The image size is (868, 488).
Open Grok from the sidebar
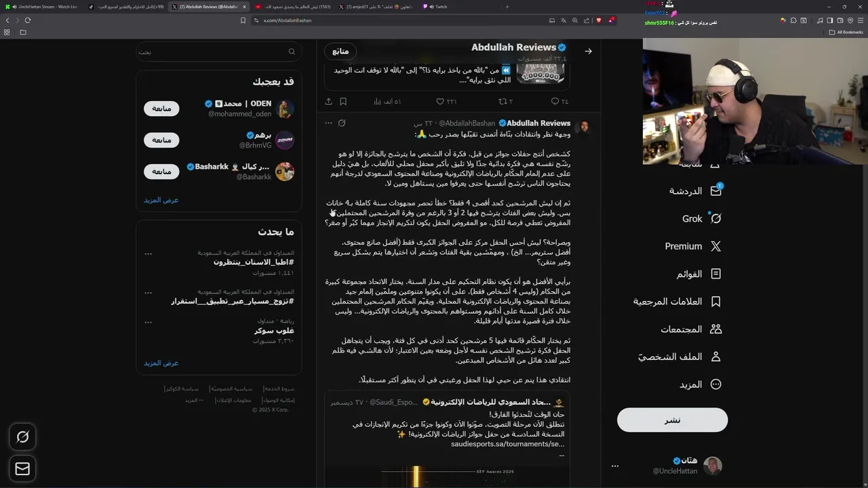coord(701,219)
